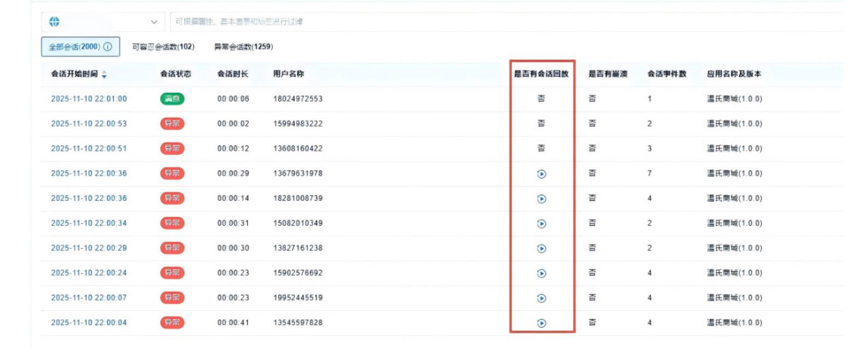This screenshot has height=354, width=868.
Task: Click event count 7 for user 13679631978
Action: [x=649, y=173]
